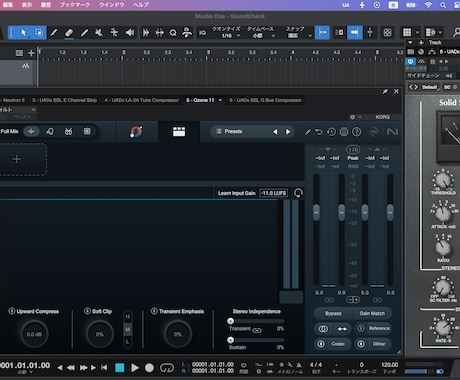460x380 pixels.
Task: Click the automation waveform icon on track
Action: coord(26,66)
